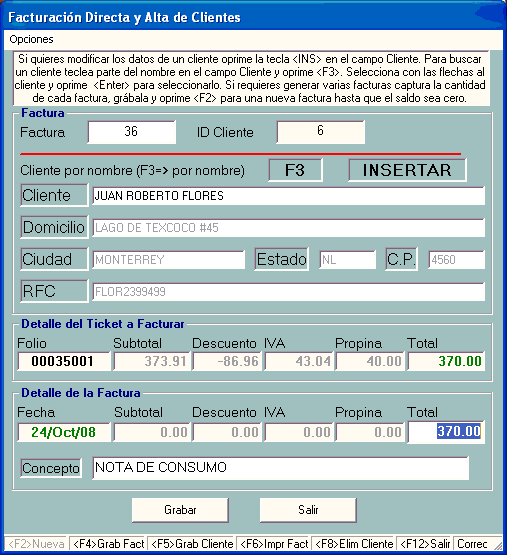Screen dimensions: 507x555
Task: Click the Fecha field 24/Oct/08
Action: tap(64, 432)
